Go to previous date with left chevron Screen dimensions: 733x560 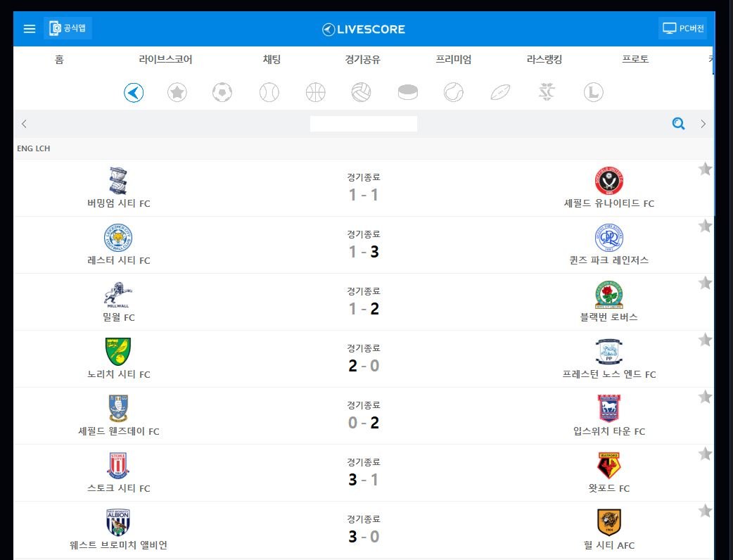[x=24, y=124]
